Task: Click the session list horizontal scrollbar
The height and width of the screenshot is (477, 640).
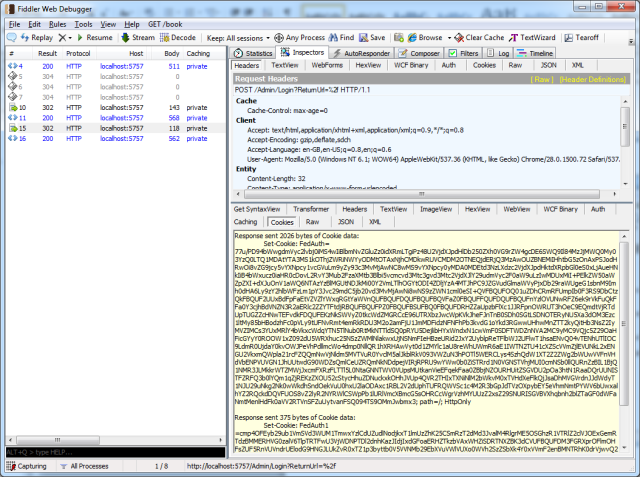Action: click(x=116, y=440)
